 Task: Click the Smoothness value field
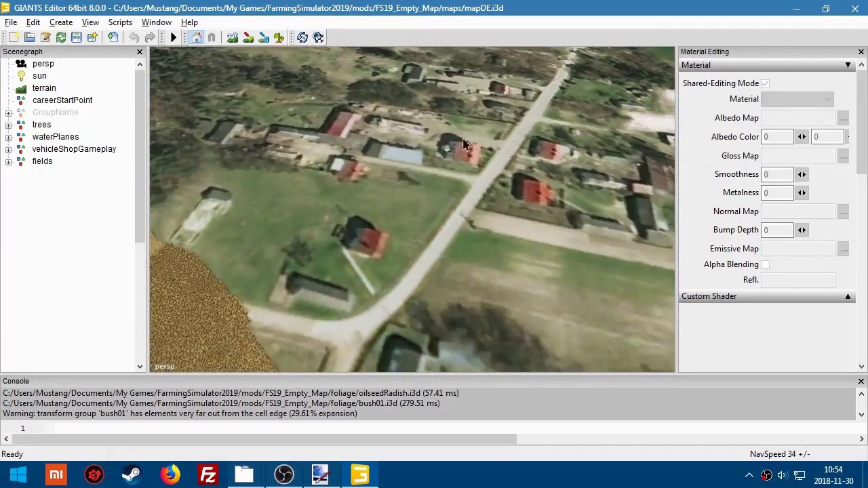coord(777,174)
